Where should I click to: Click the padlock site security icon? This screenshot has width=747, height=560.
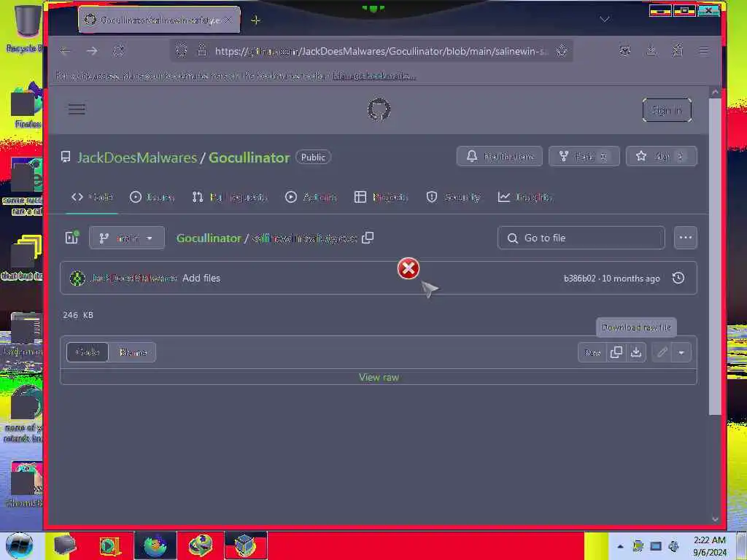click(x=202, y=50)
